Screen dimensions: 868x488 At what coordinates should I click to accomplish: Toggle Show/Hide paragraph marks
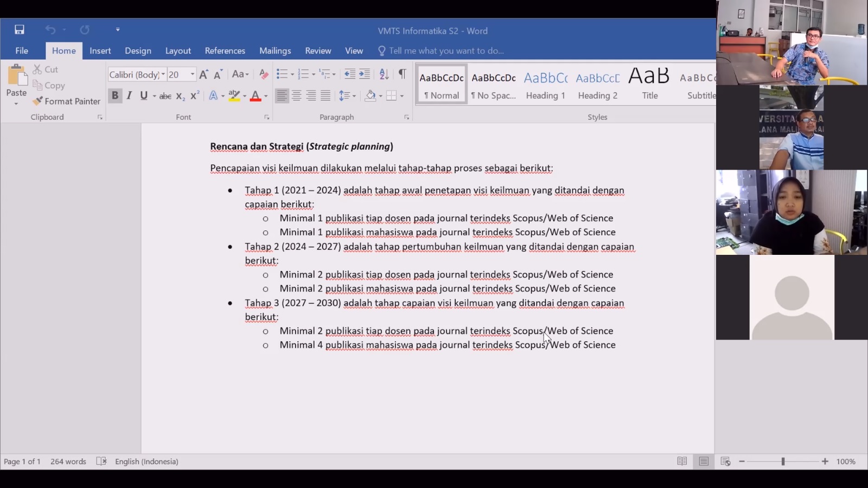pos(402,74)
